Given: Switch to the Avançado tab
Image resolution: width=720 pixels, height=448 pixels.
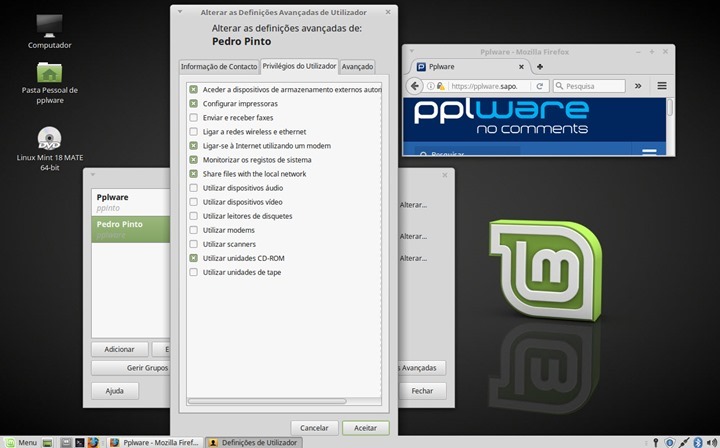Looking at the screenshot, I should 357,67.
